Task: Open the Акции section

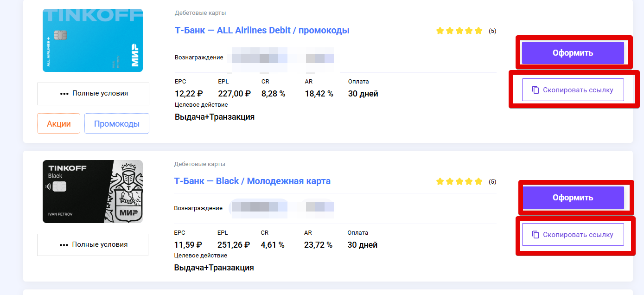Action: pyautogui.click(x=59, y=124)
